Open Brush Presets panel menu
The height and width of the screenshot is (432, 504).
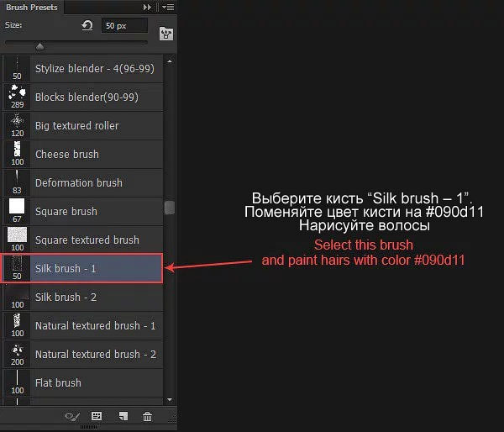(168, 7)
